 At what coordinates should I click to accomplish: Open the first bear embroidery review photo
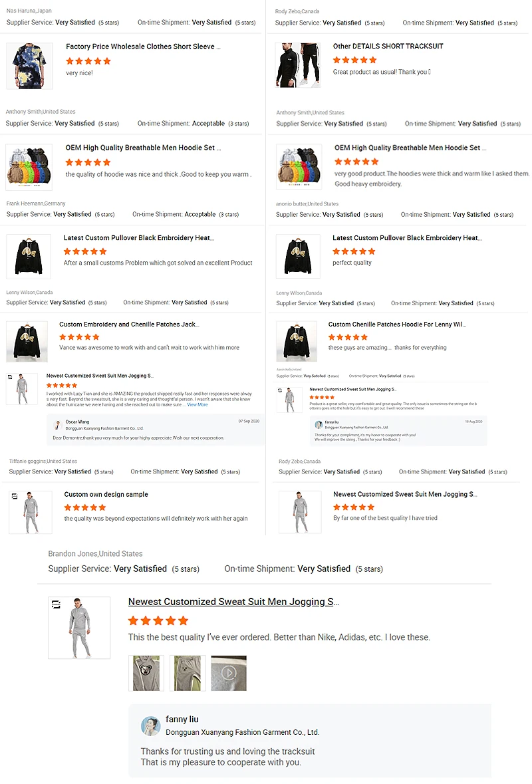tap(146, 673)
